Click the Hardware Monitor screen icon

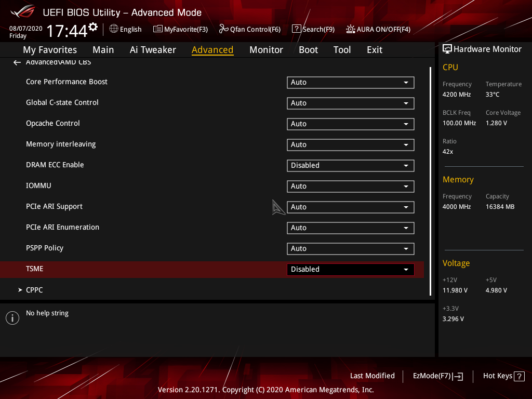click(447, 49)
